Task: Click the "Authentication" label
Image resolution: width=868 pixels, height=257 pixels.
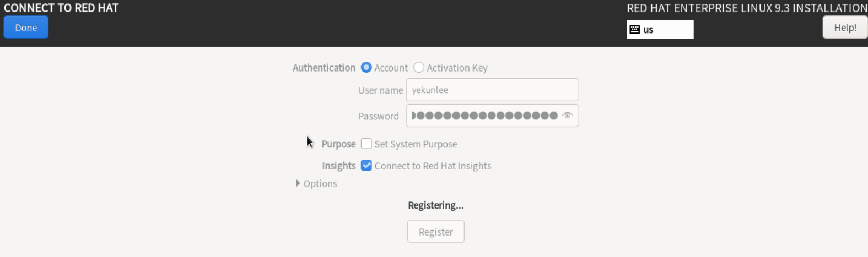Action: pyautogui.click(x=324, y=68)
